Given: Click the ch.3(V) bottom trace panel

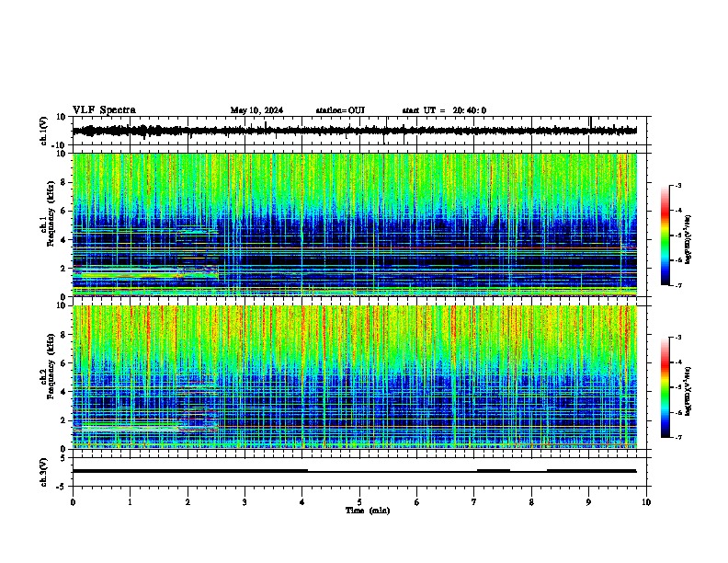Looking at the screenshot, I should [359, 472].
